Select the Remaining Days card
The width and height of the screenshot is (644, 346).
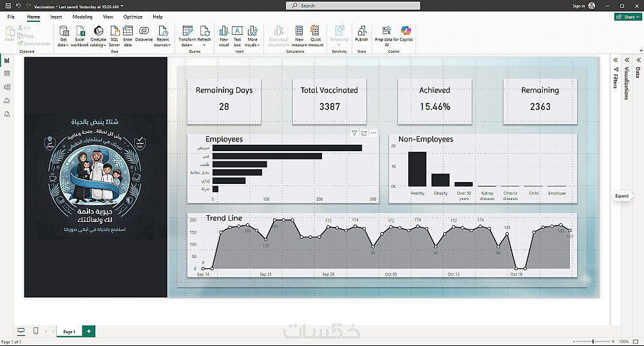(224, 101)
